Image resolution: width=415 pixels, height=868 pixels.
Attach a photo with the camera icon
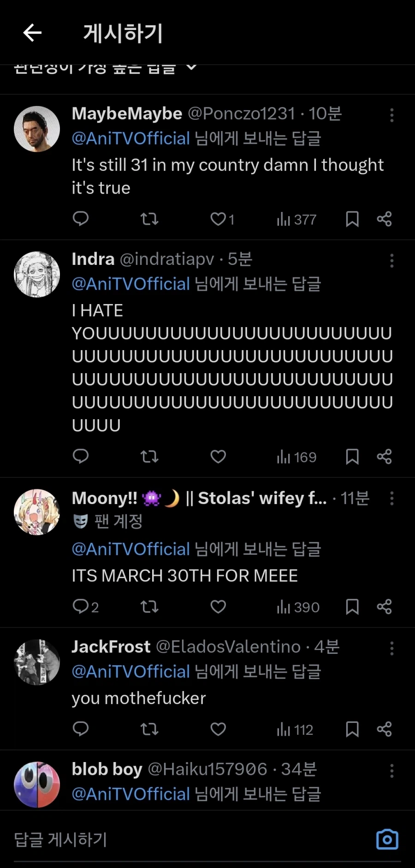[387, 839]
